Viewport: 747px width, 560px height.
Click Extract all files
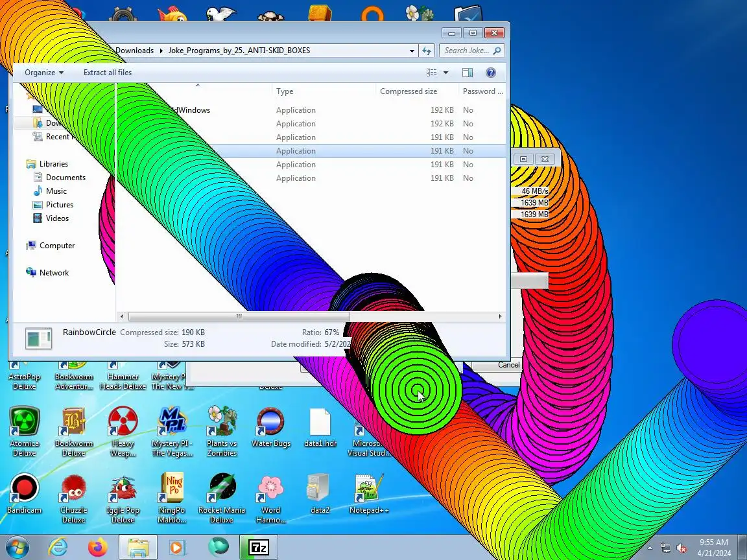coord(108,73)
